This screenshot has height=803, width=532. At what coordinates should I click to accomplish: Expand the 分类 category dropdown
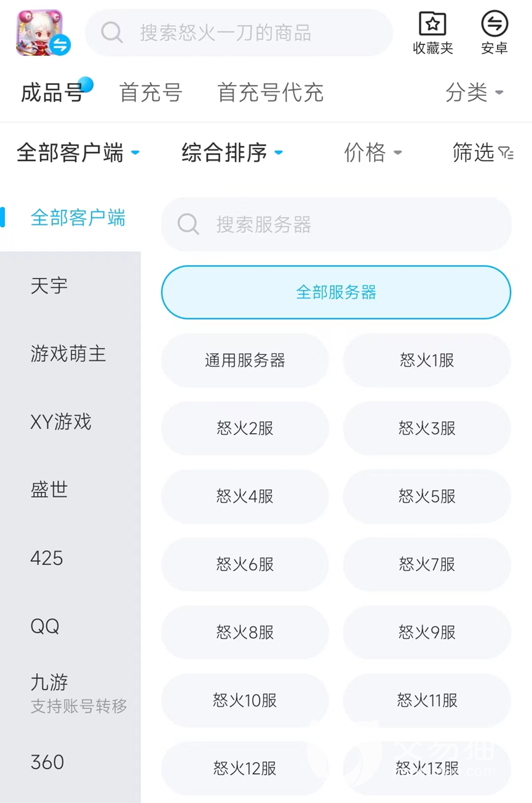coord(474,93)
